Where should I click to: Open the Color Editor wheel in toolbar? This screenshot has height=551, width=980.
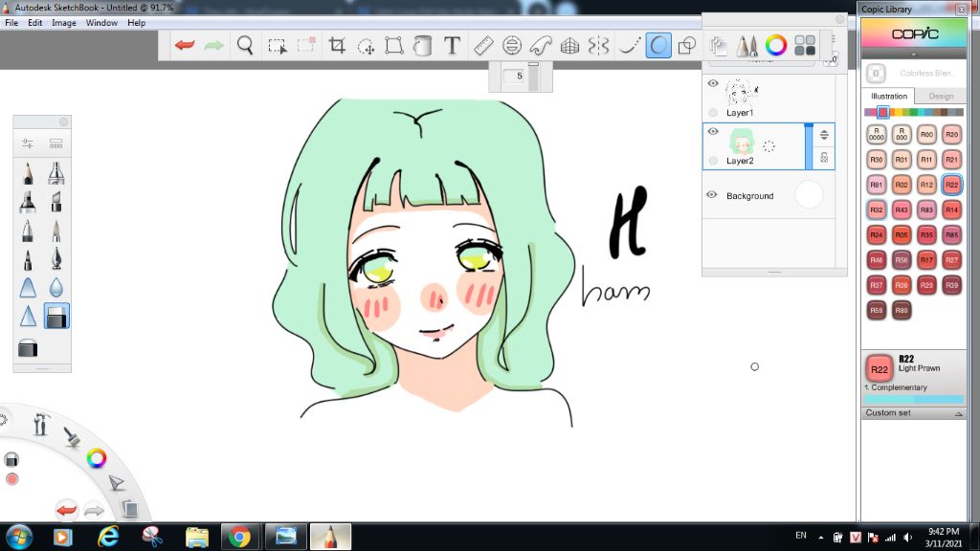776,46
